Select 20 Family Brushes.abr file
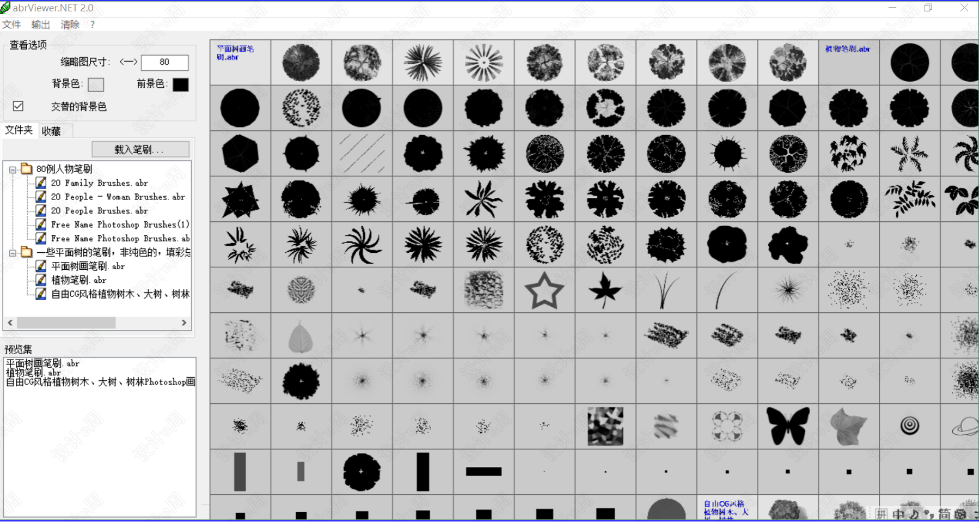Image resolution: width=980 pixels, height=522 pixels. coord(99,183)
